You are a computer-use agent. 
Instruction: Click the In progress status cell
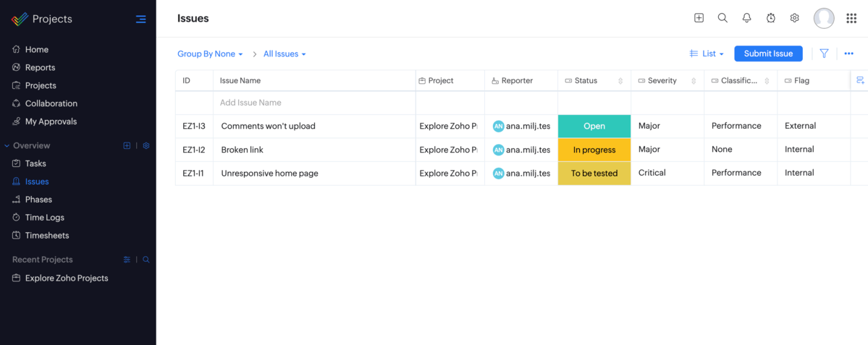594,150
